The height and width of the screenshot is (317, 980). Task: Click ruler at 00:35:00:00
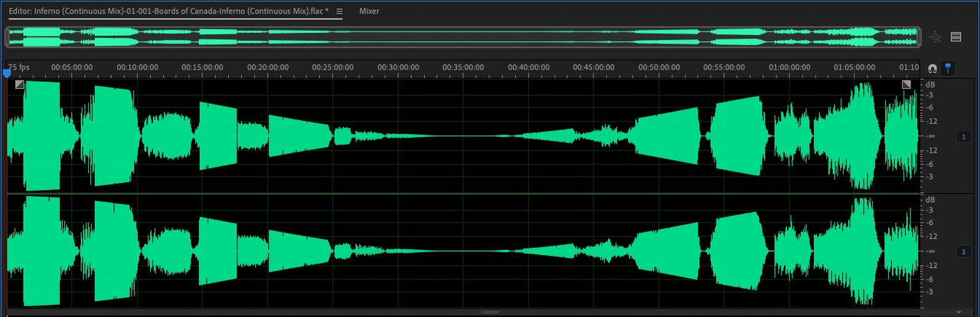pos(462,67)
